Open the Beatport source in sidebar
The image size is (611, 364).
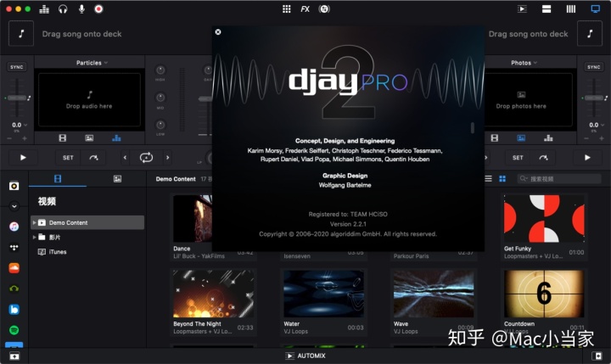[x=14, y=288]
